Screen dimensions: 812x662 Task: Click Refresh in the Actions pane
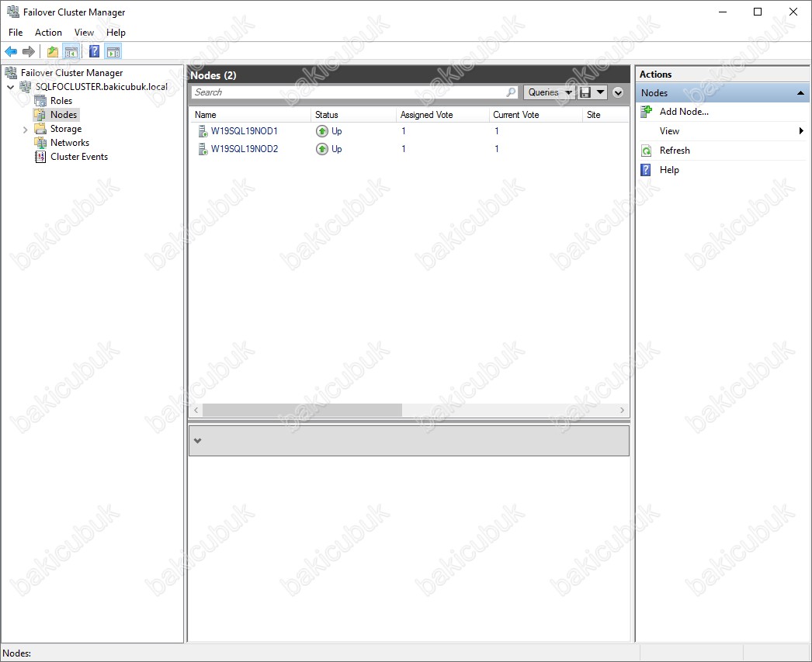(675, 151)
